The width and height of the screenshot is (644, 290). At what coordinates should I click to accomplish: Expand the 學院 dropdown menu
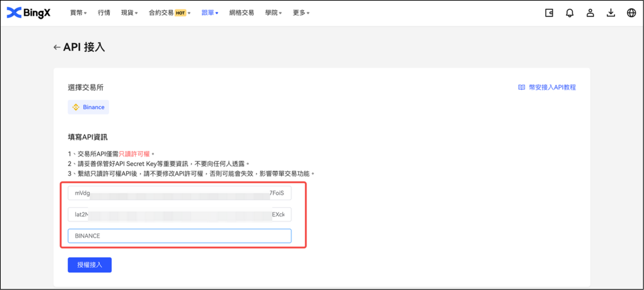273,13
